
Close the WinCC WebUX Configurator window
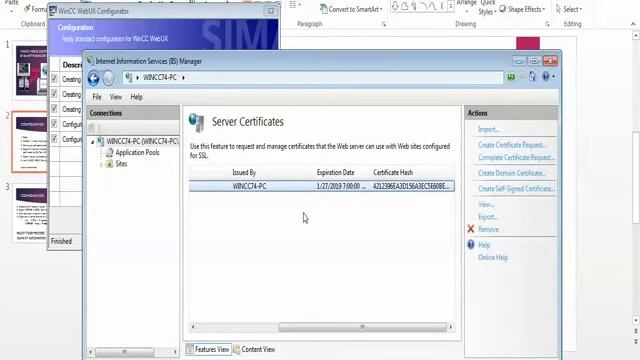(271, 11)
